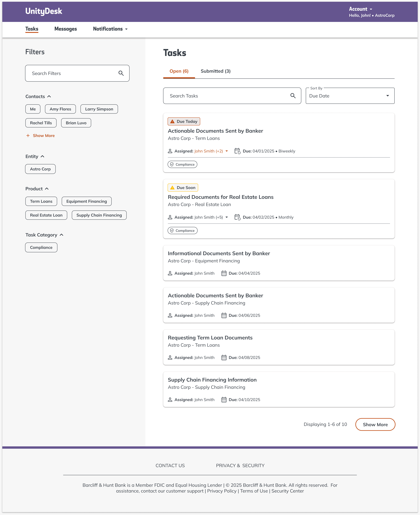Click the plus icon next to Show More contacts

point(28,136)
